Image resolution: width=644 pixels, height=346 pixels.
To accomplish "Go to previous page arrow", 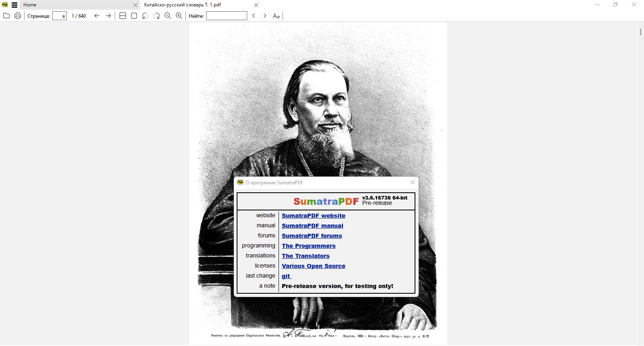I will pos(97,16).
